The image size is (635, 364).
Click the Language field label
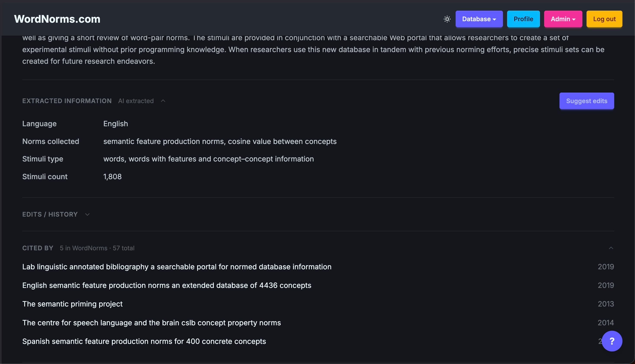39,124
